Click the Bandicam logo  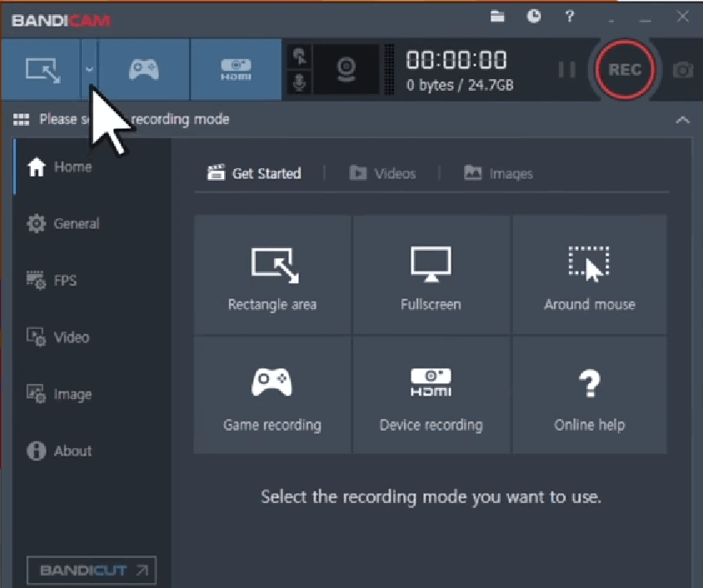[x=61, y=20]
